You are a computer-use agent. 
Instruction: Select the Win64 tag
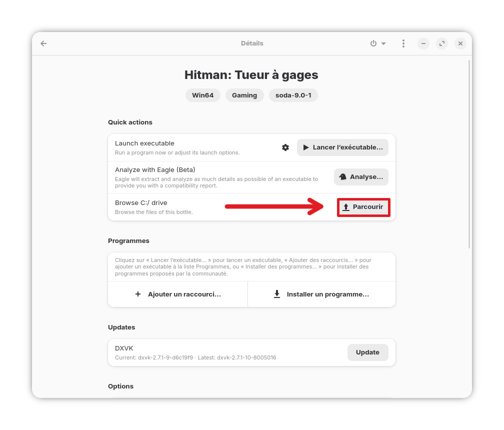[203, 95]
